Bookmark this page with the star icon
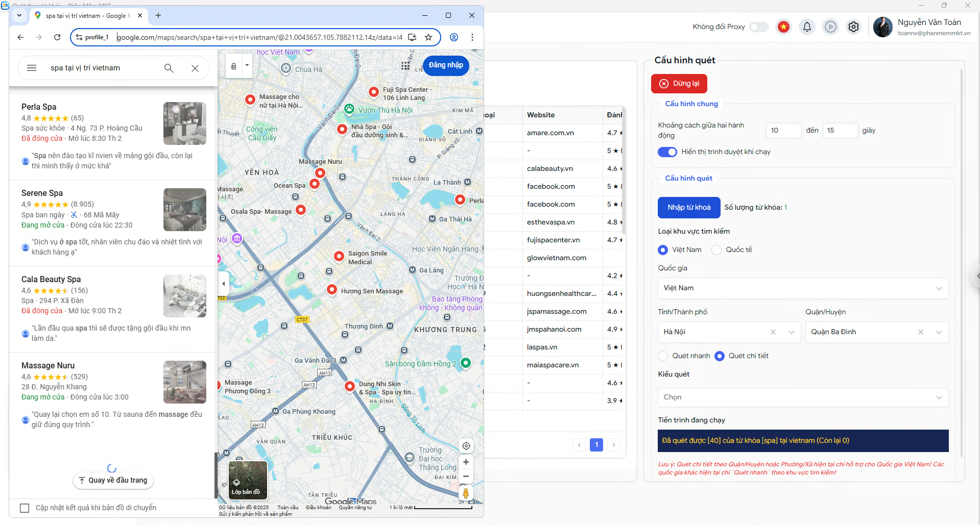Viewport: 980px width, 525px height. click(x=428, y=37)
